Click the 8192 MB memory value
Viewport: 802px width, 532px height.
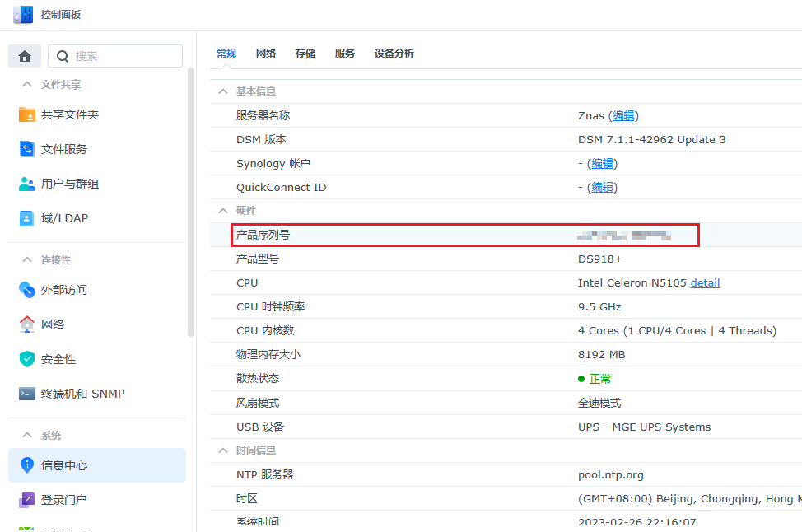click(601, 354)
